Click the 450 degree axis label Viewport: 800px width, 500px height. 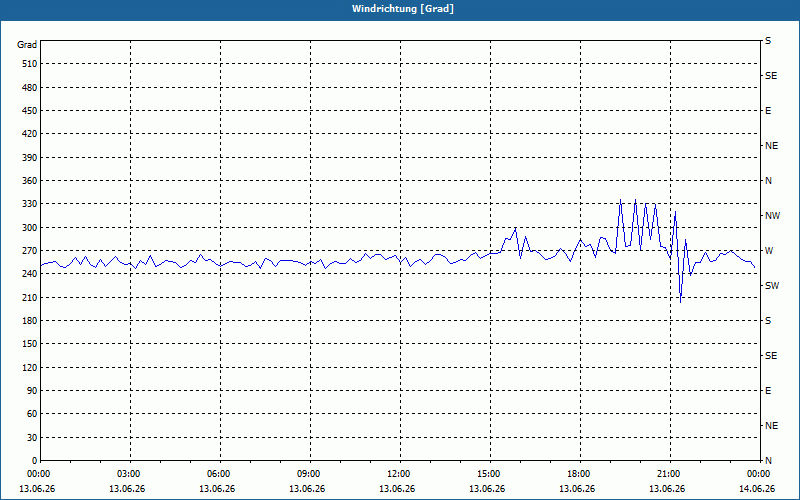(30, 111)
